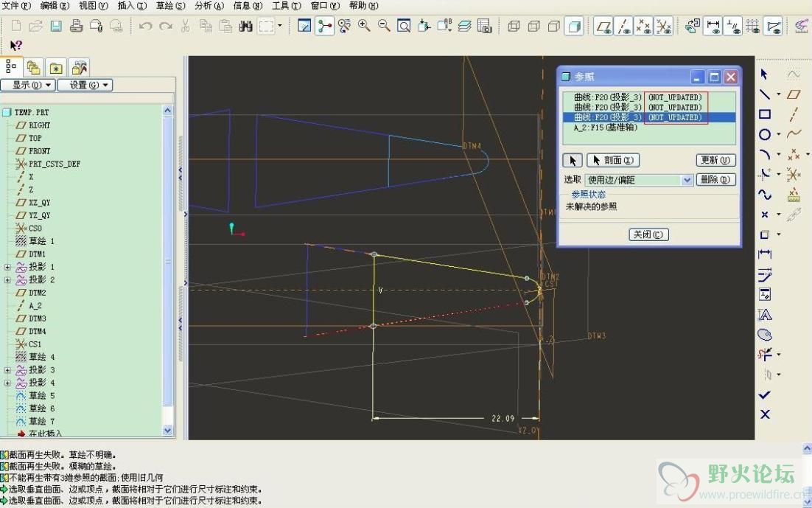The height and width of the screenshot is (508, 812).
Task: Select the line sketch tool
Action: [x=765, y=94]
